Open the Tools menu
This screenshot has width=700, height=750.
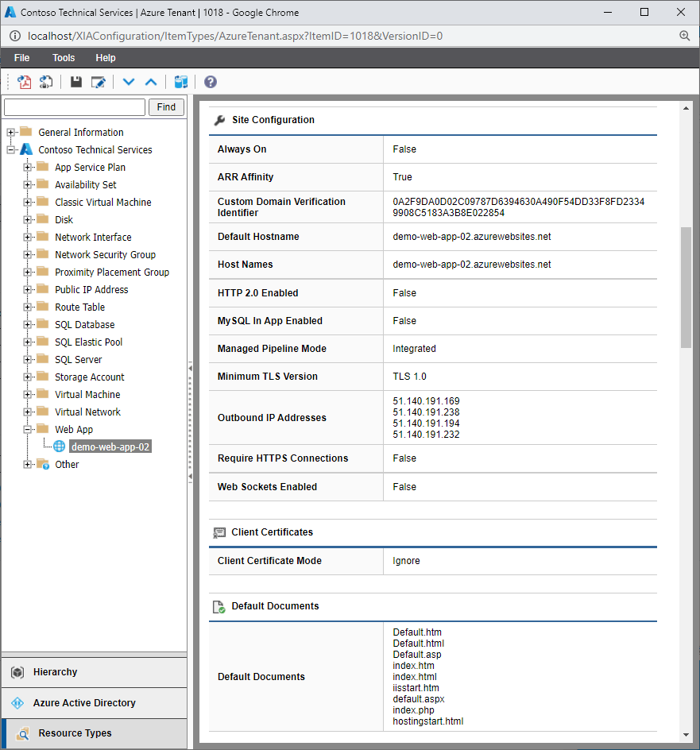point(64,58)
